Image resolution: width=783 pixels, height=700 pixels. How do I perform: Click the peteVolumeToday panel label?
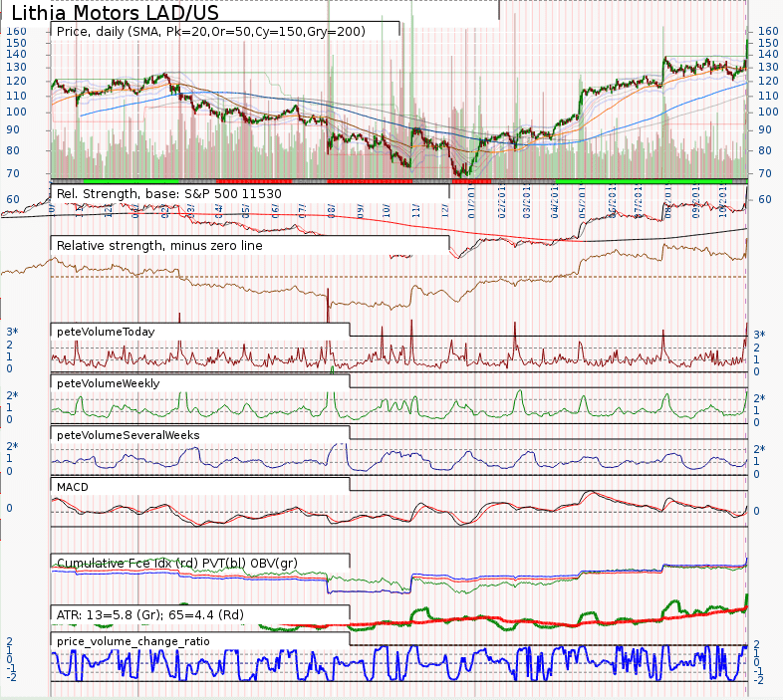(x=106, y=332)
